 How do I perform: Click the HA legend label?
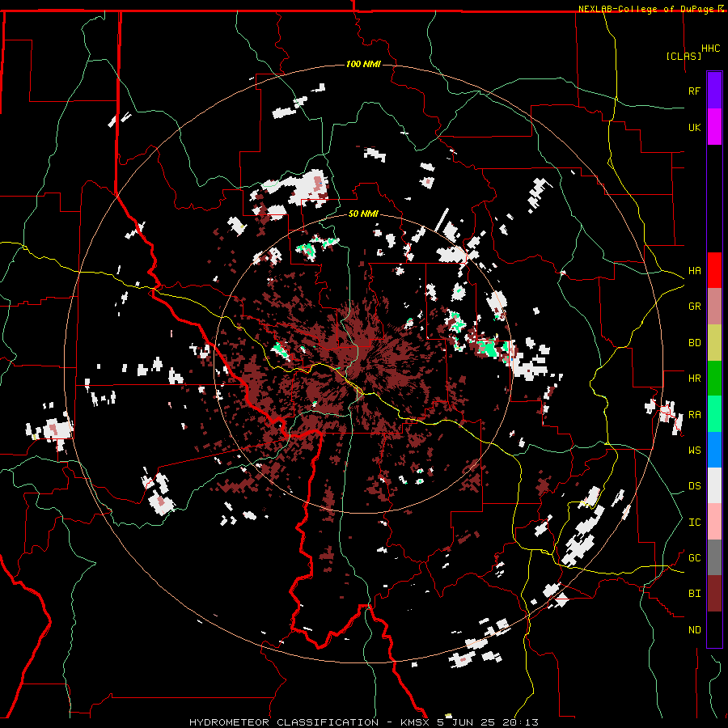coord(694,271)
